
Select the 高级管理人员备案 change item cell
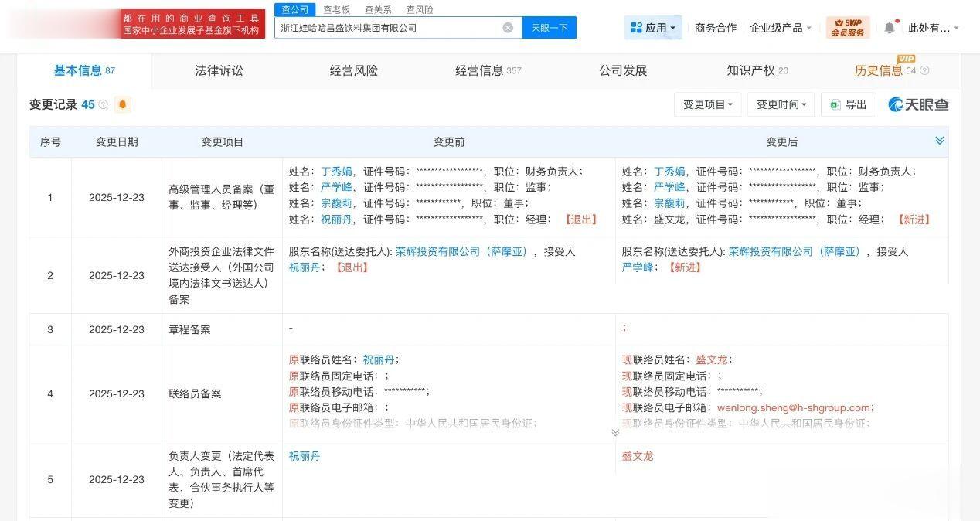[x=223, y=196]
